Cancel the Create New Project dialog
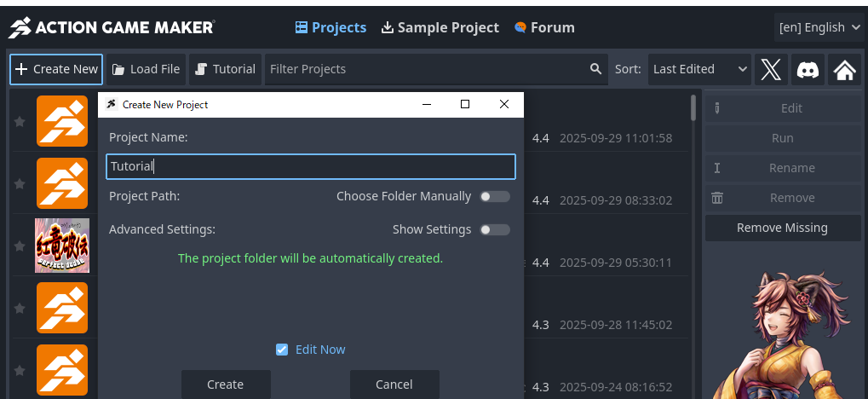Viewport: 868px width, 399px height. coord(394,385)
